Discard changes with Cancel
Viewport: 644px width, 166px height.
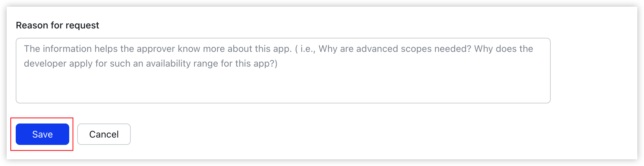(x=104, y=134)
